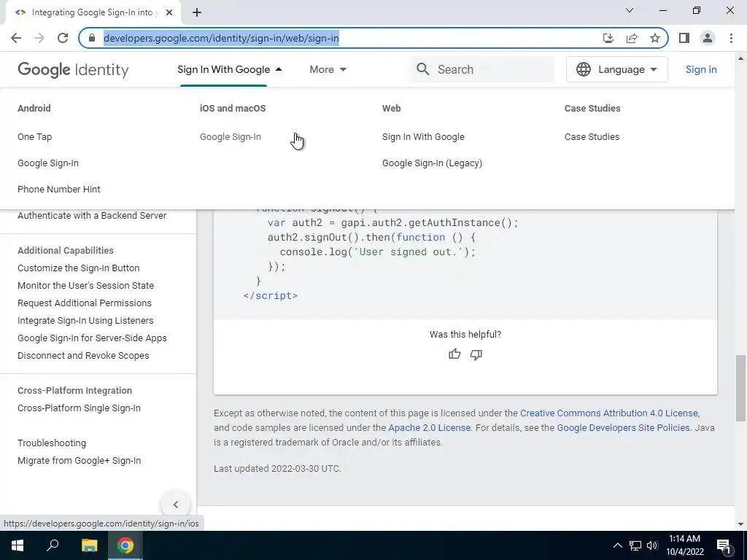
Task: Open Case Studies menu link
Action: (x=592, y=136)
